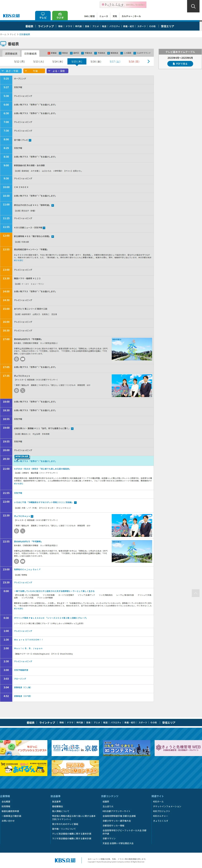Open 2:00 Music B.B. Japan link
The height and width of the screenshot is (868, 202).
(28, 648)
